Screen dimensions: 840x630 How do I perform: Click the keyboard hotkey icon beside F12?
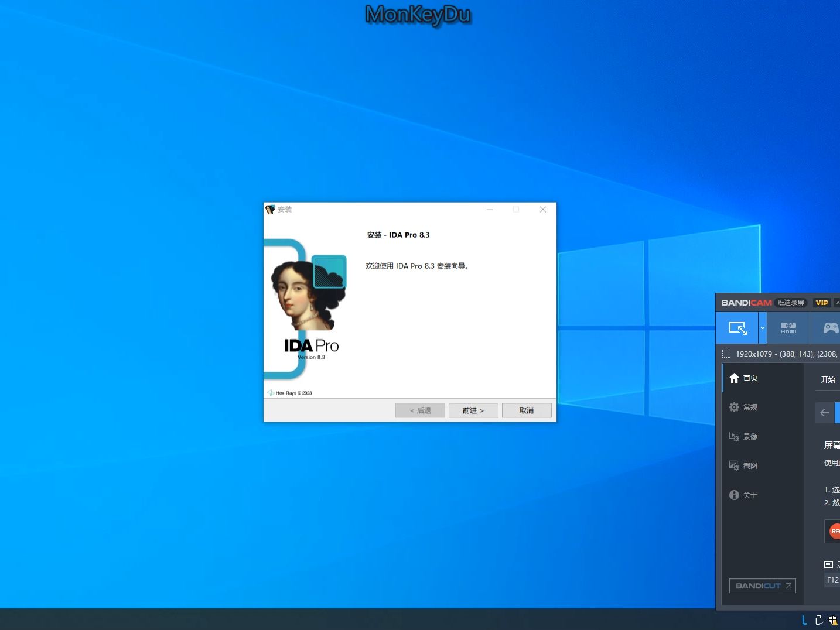[x=828, y=564]
